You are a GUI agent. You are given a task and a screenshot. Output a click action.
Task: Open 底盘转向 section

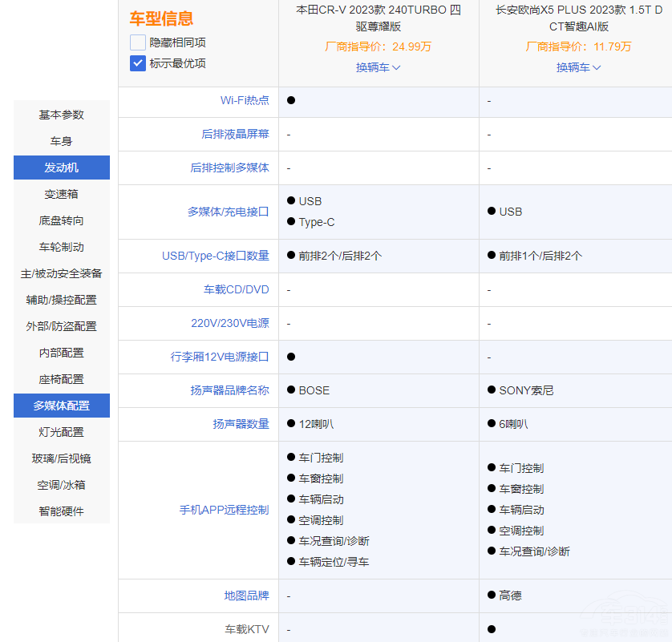[x=61, y=220]
